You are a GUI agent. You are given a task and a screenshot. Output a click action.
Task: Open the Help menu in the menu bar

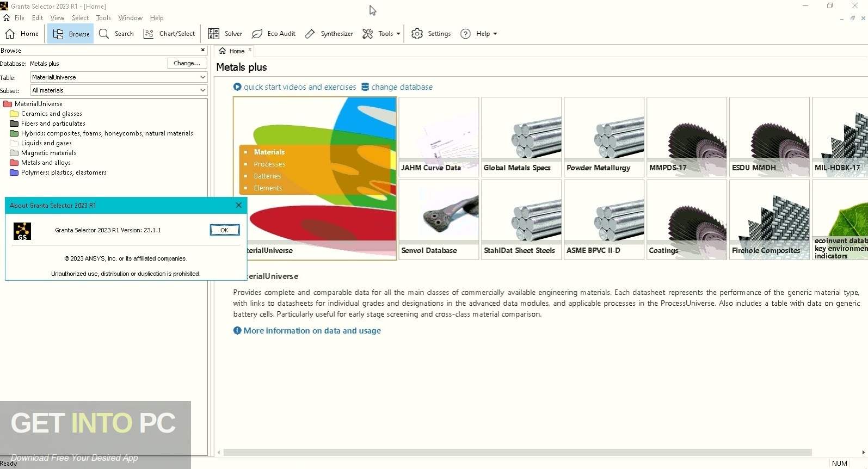point(157,18)
